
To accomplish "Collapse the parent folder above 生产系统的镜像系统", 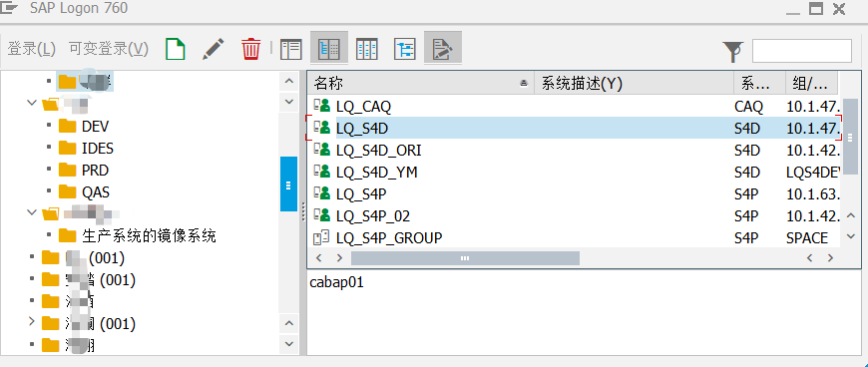I will 32,213.
